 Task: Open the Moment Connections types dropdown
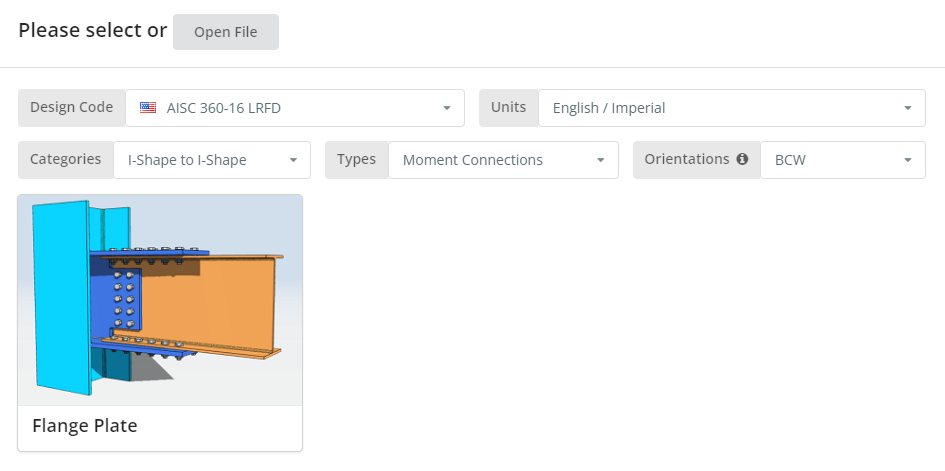[x=503, y=160]
